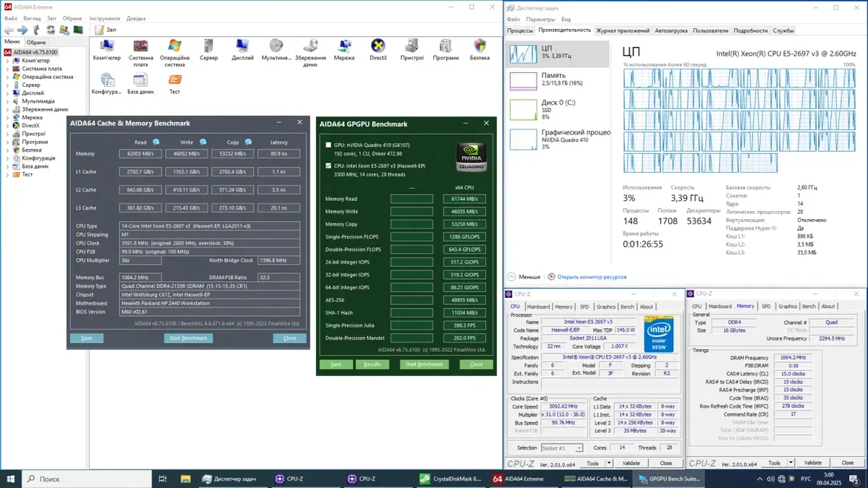Open the Socket #1 selection dropdown
This screenshot has width=868, height=488.
562,448
